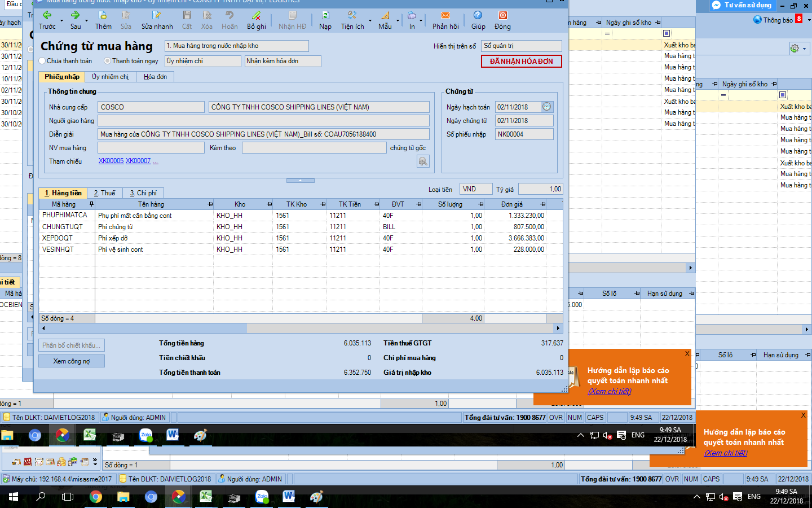Click the Phân bổ chiết khấu button
The height and width of the screenshot is (508, 812).
tap(72, 345)
